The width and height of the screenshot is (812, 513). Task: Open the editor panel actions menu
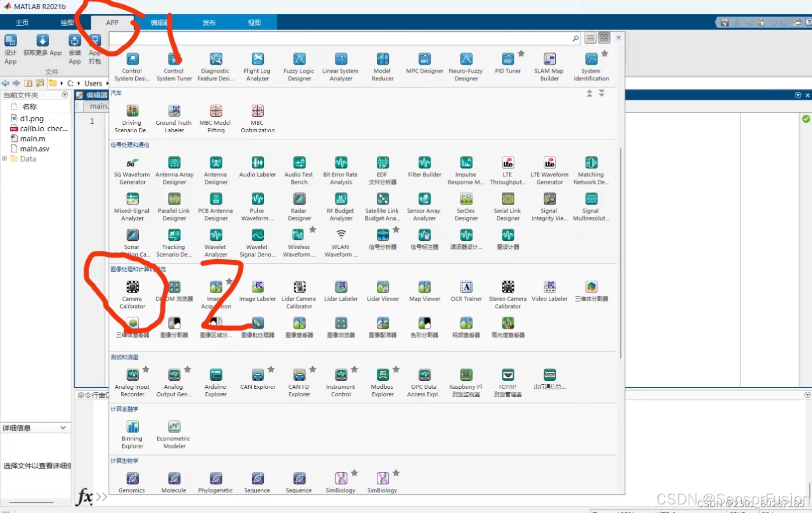(x=798, y=95)
